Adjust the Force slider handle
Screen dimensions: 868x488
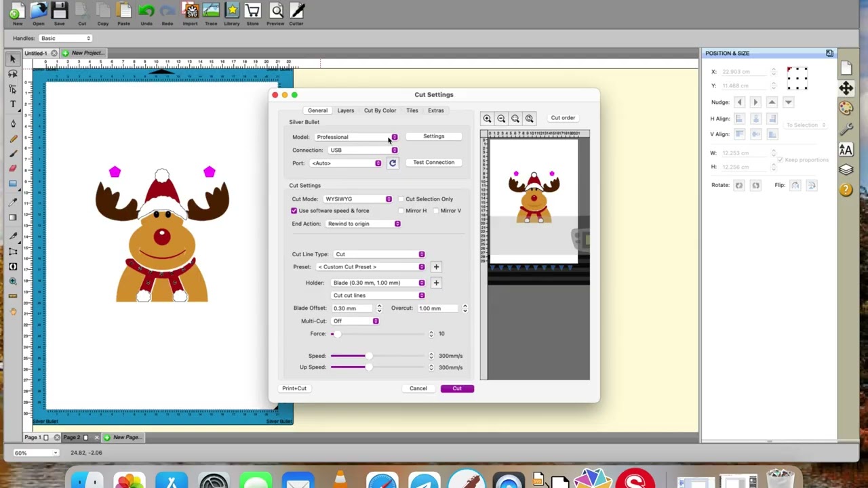(337, 334)
